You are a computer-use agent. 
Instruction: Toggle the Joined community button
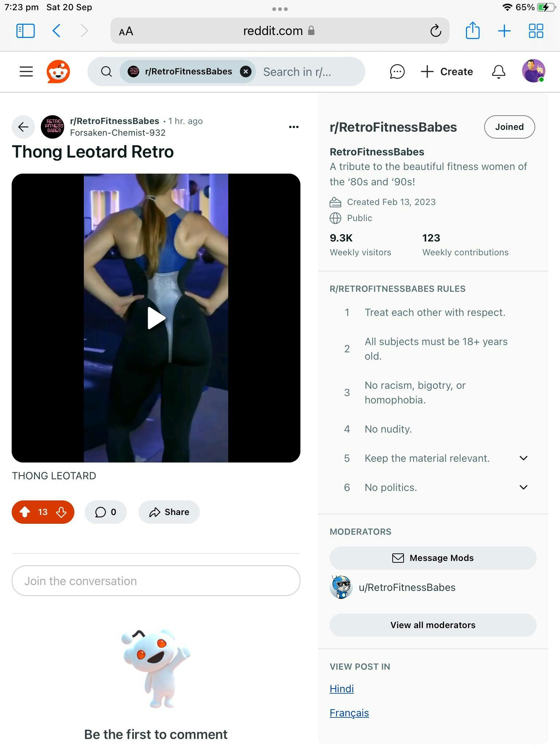509,127
